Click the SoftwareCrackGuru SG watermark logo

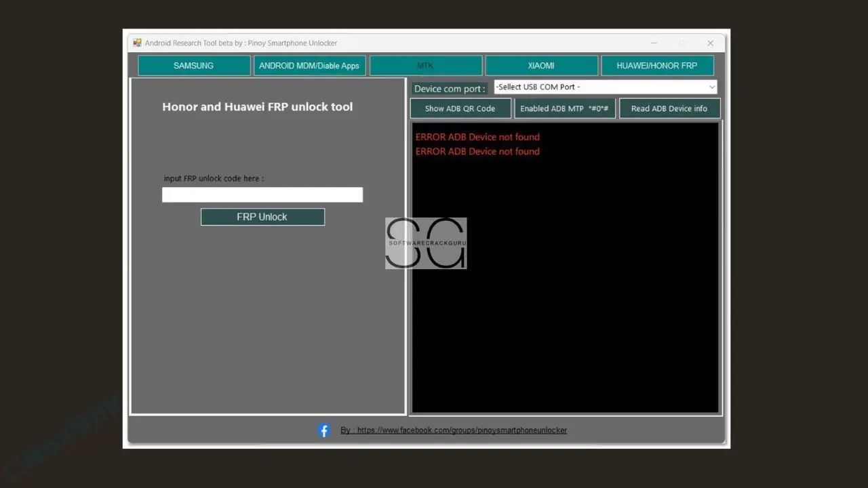click(426, 243)
